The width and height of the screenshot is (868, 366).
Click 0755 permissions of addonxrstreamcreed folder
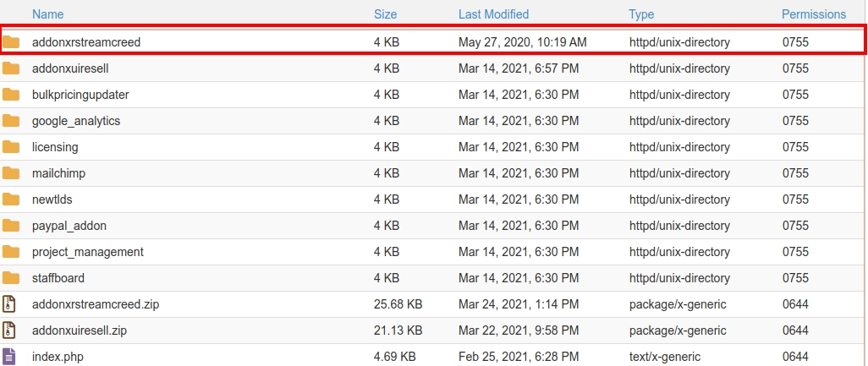coord(795,42)
